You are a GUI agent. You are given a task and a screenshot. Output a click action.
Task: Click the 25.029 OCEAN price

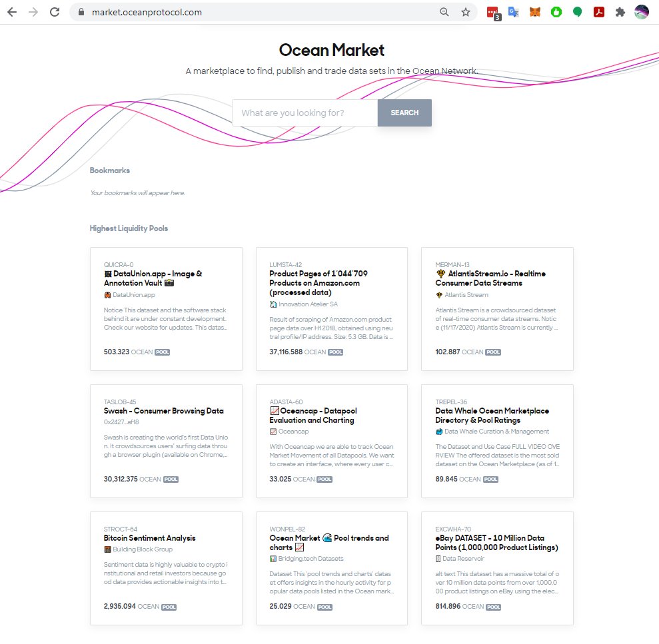[292, 607]
